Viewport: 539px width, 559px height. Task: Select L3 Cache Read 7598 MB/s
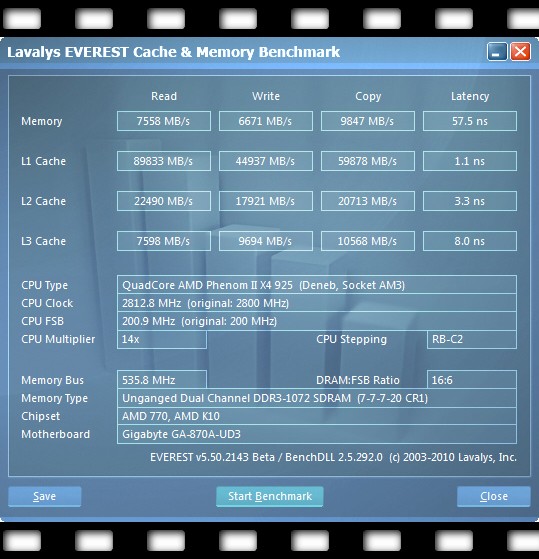(x=164, y=241)
